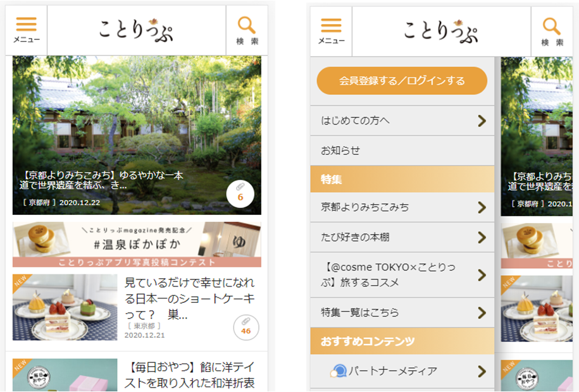This screenshot has height=392, width=579.
Task: Click the chevron on the たび好きの本棚 row
Action: pos(482,237)
